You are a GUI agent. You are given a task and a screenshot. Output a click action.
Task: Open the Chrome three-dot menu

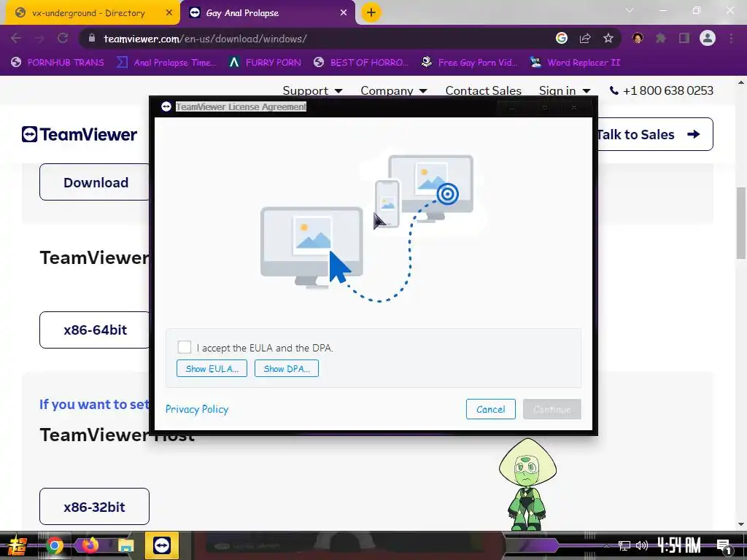(x=731, y=38)
